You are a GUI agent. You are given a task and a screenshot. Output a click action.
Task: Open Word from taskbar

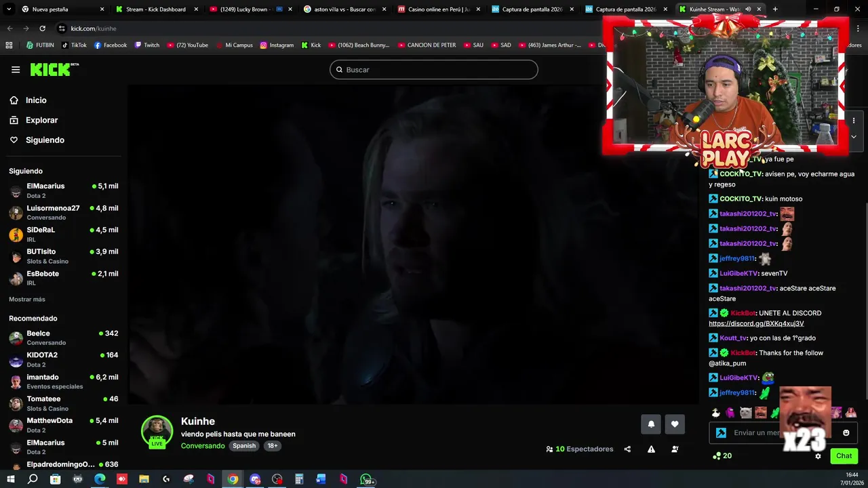(321, 479)
